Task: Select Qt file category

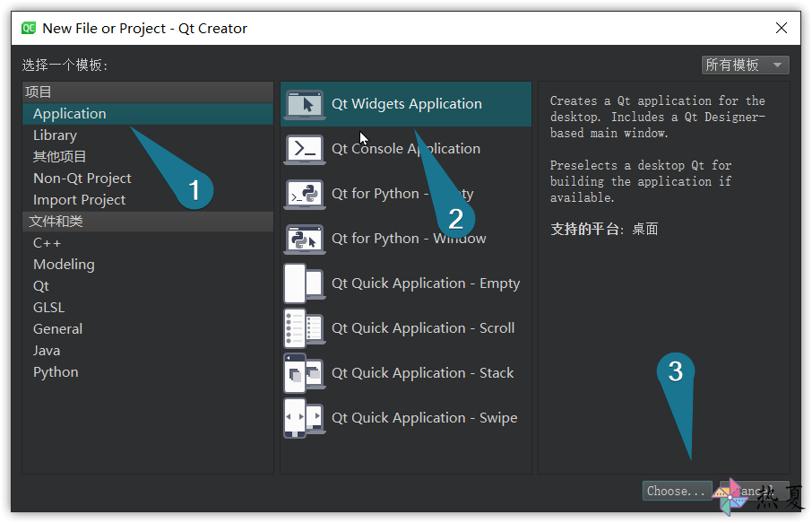Action: point(148,285)
